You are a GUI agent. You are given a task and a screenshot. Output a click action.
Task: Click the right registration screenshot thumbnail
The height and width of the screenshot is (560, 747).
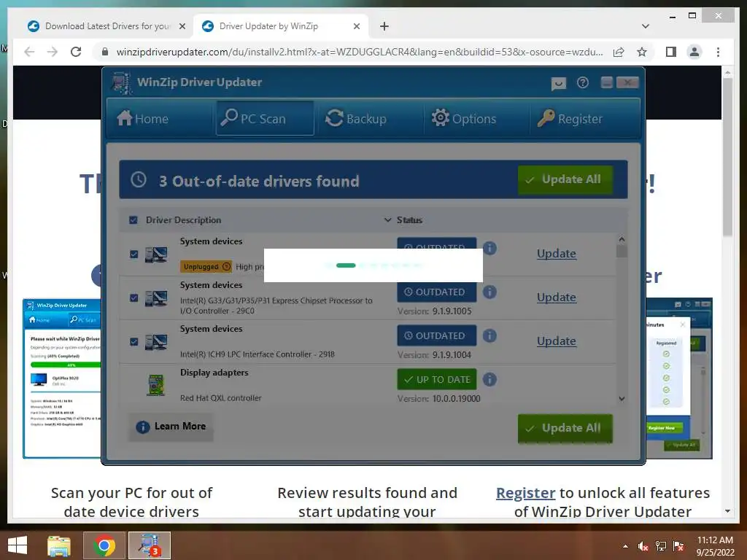pyautogui.click(x=679, y=378)
